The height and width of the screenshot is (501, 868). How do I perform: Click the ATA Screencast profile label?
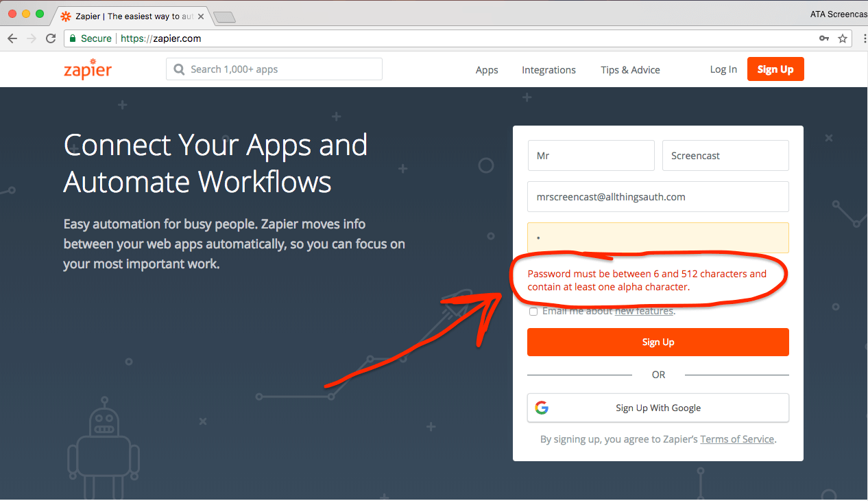pos(839,14)
